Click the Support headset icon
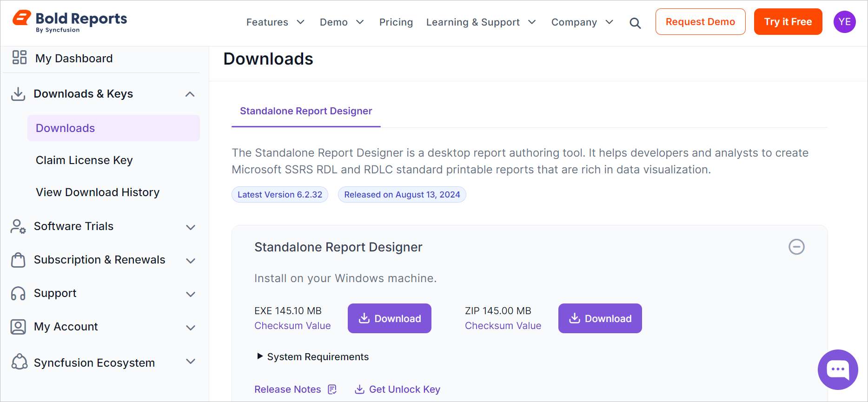 pos(18,293)
